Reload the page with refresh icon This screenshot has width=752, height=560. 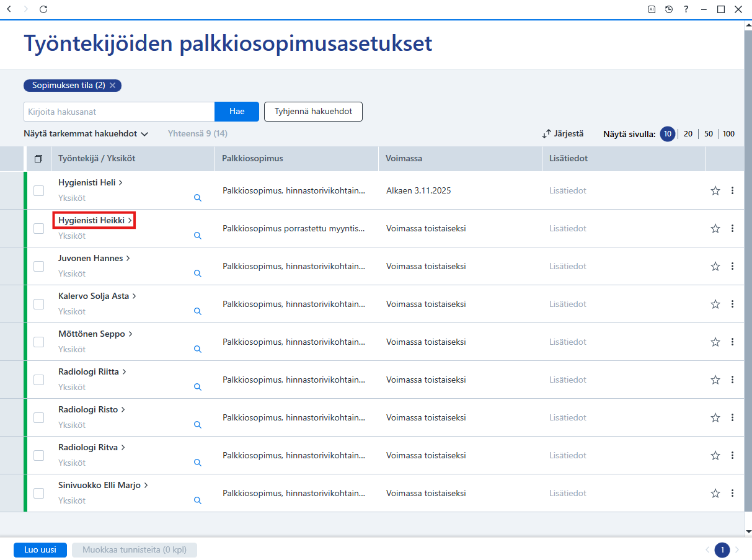coord(43,9)
